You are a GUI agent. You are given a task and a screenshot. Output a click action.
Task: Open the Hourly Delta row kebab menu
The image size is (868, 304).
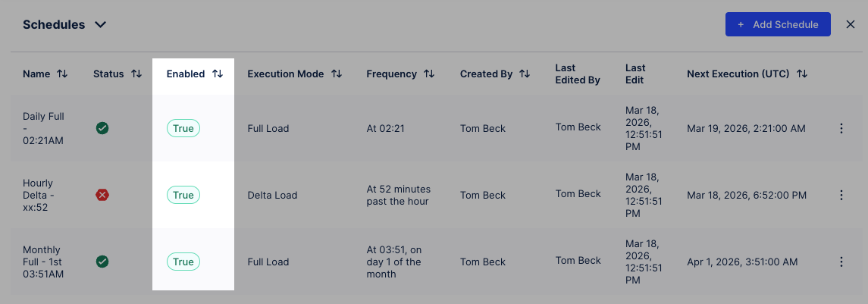point(841,196)
